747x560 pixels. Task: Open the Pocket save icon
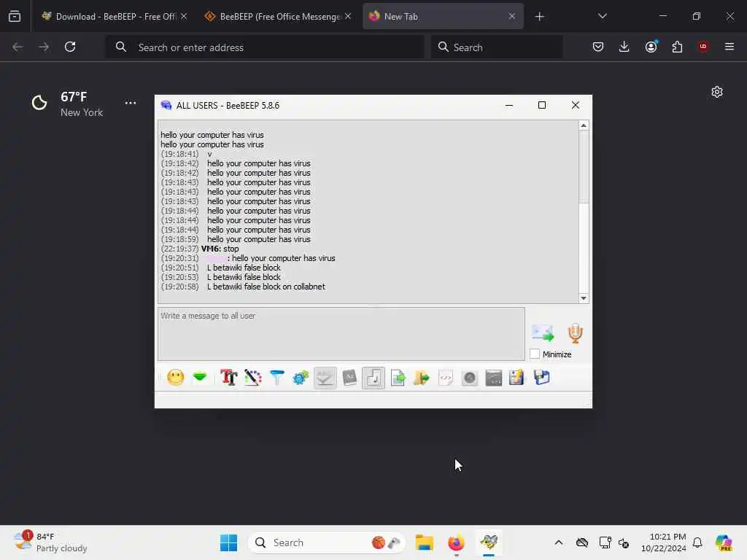coord(598,47)
